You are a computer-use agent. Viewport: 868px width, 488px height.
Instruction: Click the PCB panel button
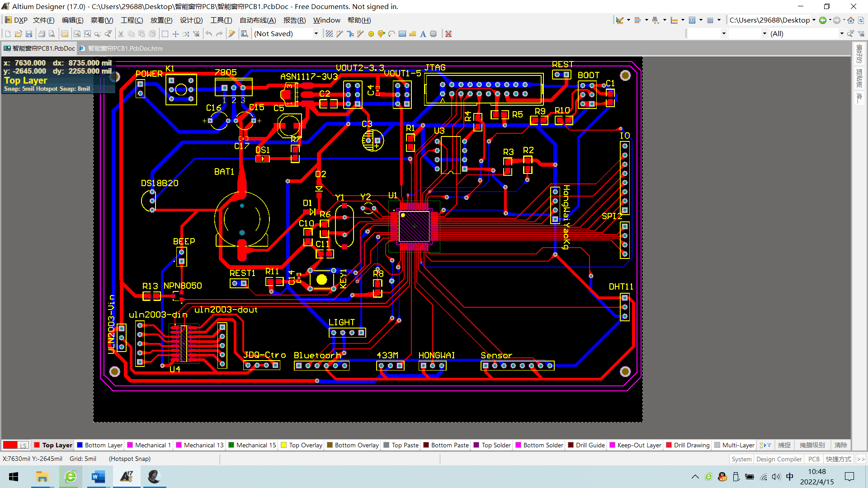pos(814,459)
